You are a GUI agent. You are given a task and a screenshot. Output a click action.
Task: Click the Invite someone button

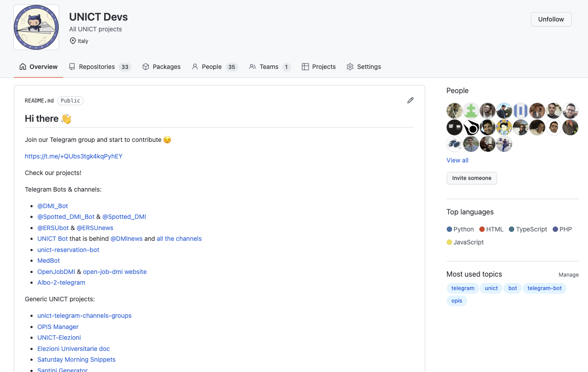[x=472, y=178]
